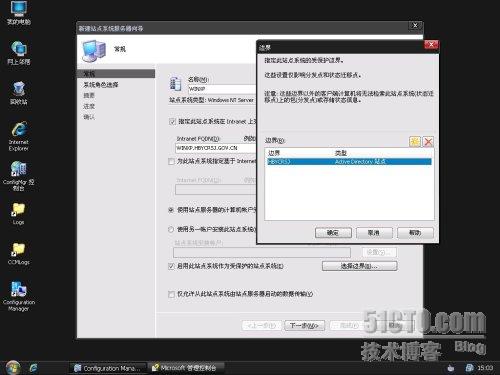Screen dimensions: 500x375
Task: Open the Configuration Manager desktop shortcut
Action: (x=19, y=296)
